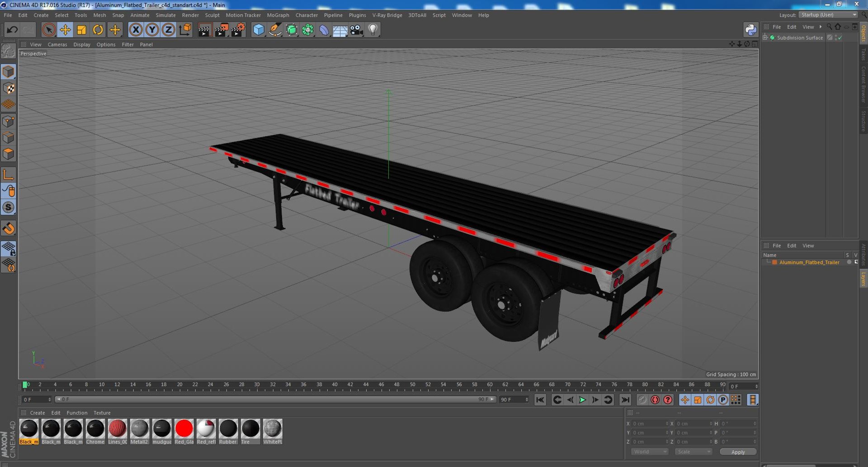Record active objects keyframe

(x=642, y=400)
